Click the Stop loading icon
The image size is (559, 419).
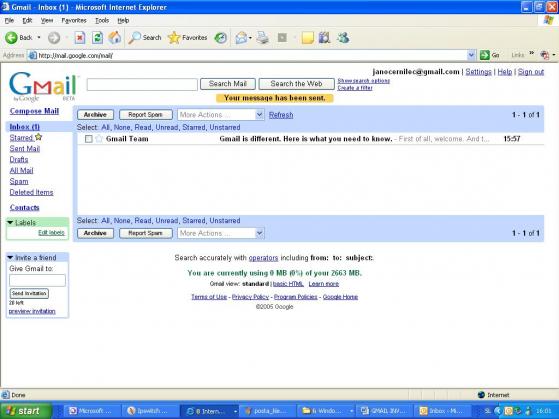80,37
